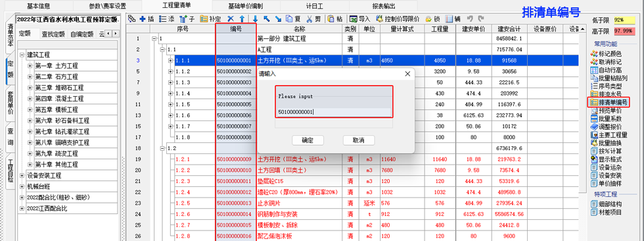Expand 第七章 钻孔灌浆工程 tree node
Image resolution: width=644 pixels, height=241 pixels.
30,132
